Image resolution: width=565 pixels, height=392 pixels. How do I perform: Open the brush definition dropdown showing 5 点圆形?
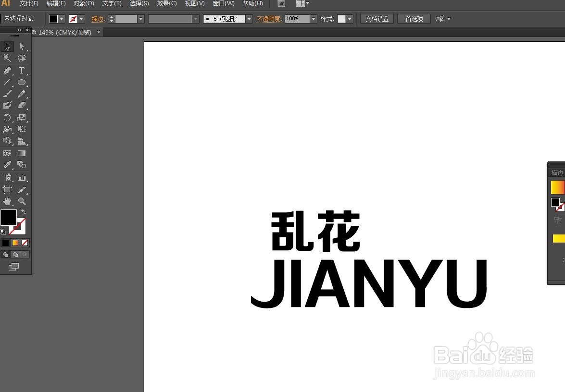(x=249, y=19)
